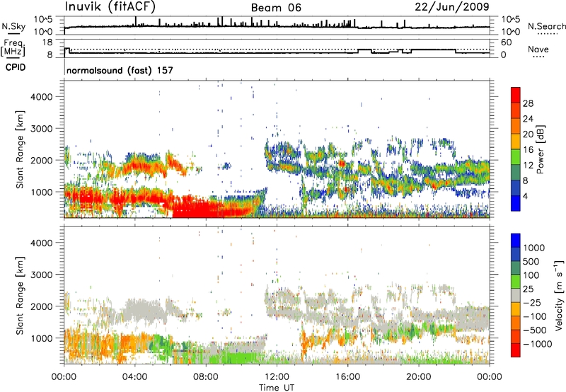Viewport: 566px width, 392px height.
Task: Click the -25 velocity colorbar label
Action: 531,303
